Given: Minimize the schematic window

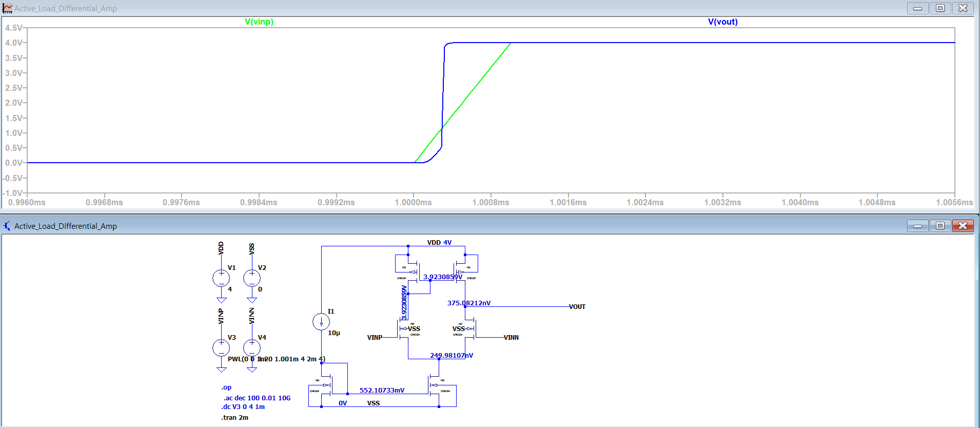Looking at the screenshot, I should (x=917, y=226).
